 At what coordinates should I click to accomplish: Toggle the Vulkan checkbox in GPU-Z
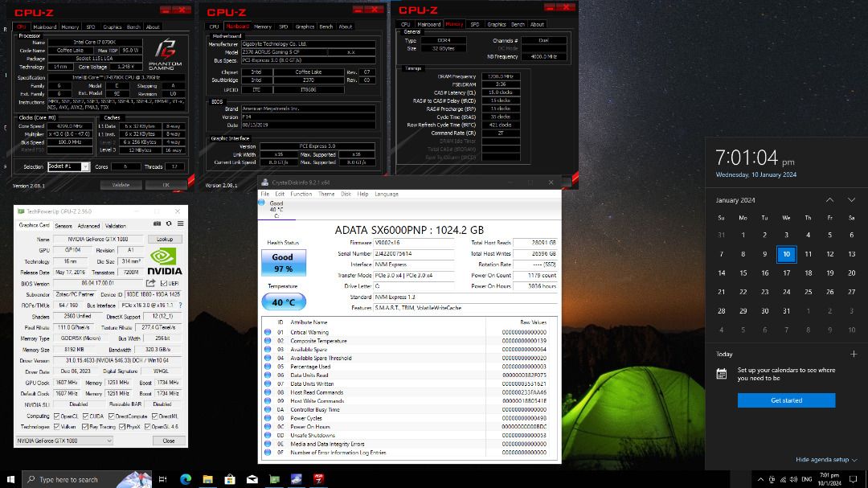56,427
